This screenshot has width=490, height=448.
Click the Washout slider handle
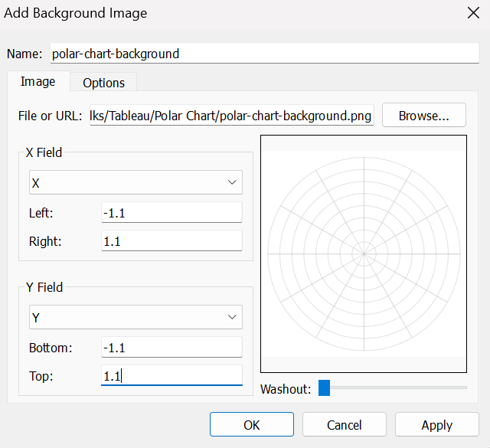tap(324, 388)
